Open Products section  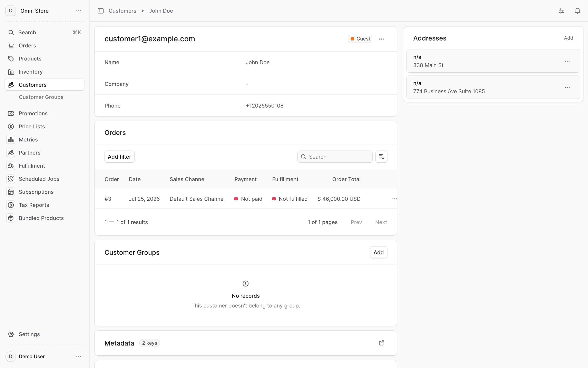pos(45,59)
